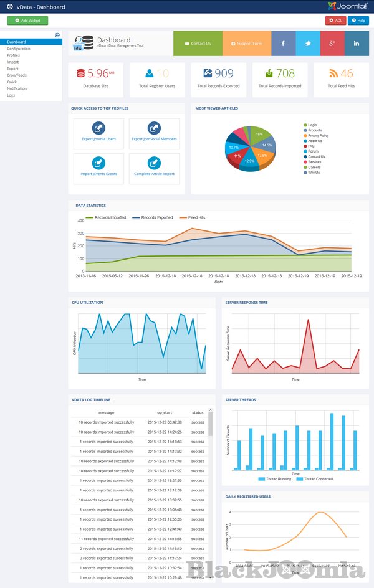This screenshot has height=588, width=374.
Task: Open Complete Article Import profile icon
Action: (155, 163)
